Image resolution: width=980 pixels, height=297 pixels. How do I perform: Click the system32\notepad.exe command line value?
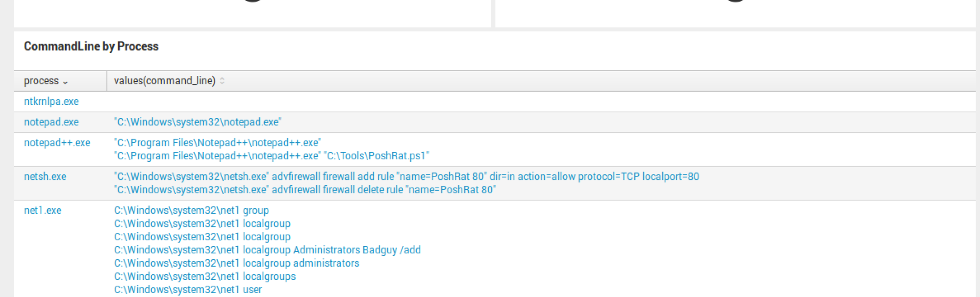(x=198, y=122)
